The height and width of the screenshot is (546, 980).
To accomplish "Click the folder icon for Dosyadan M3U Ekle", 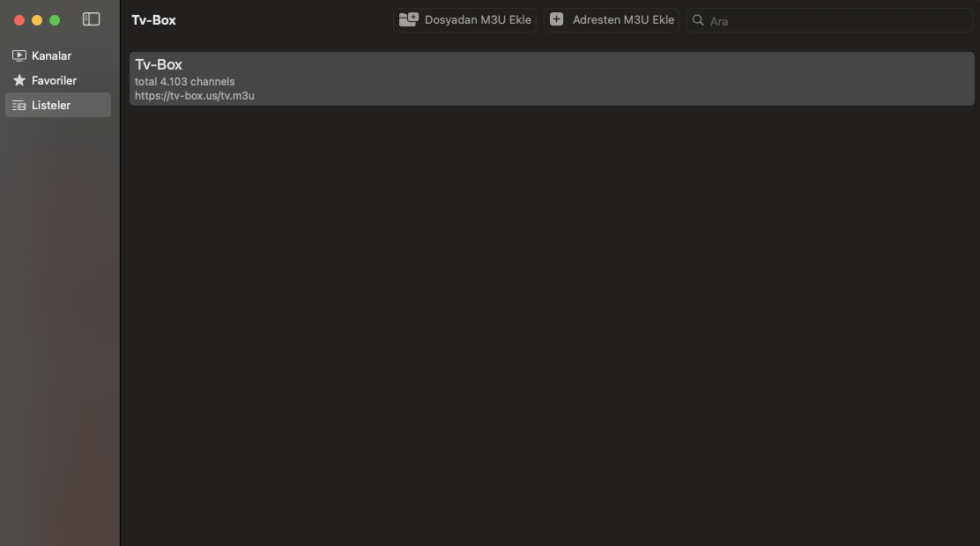I will pos(408,19).
